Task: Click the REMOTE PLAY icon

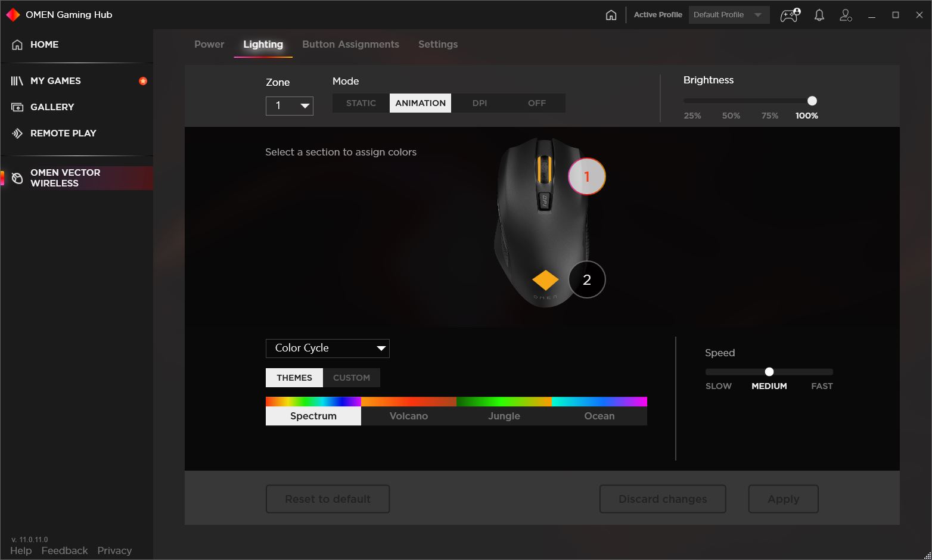Action: pos(17,133)
